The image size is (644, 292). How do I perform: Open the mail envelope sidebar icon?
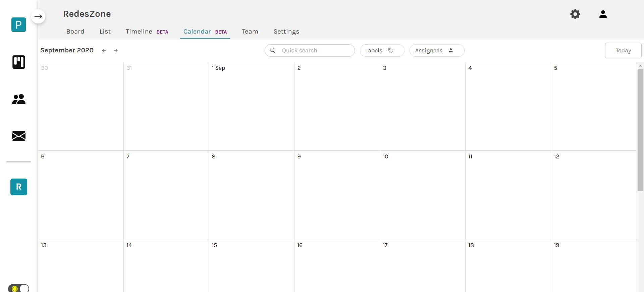click(19, 136)
